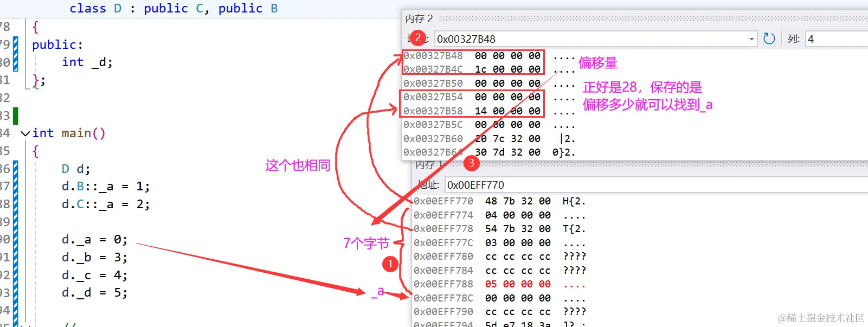Click code line 'd._b = 3;'
868x327 pixels.
[x=94, y=258]
